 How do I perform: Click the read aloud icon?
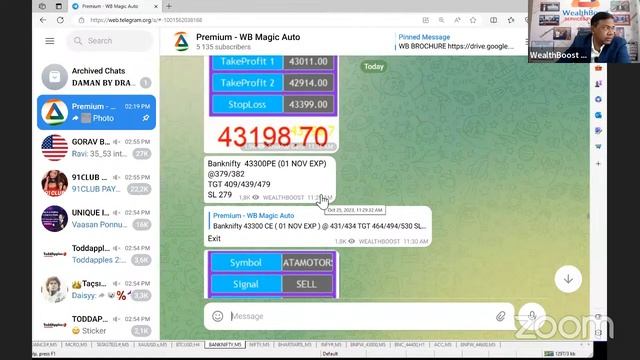(457, 20)
